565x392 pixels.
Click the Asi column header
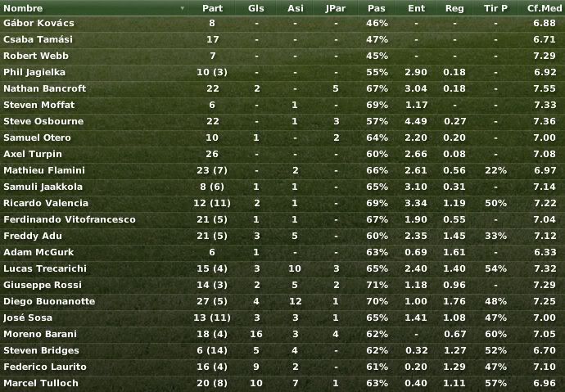coord(296,8)
